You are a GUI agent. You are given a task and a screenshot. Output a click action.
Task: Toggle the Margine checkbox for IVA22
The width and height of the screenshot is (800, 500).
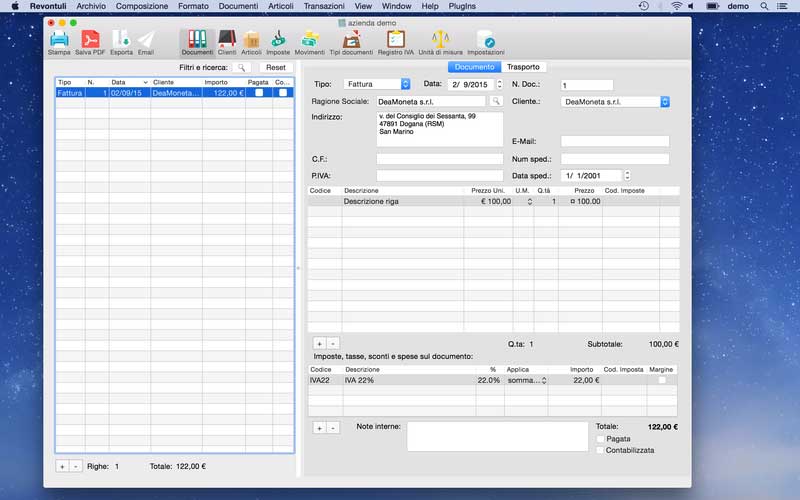(x=661, y=381)
